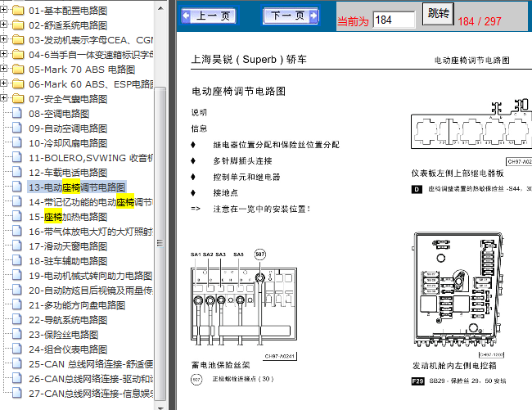Expand the 04-6当手自一体变速箱 folder
Image resolution: width=532 pixels, height=410 pixels.
(3, 53)
